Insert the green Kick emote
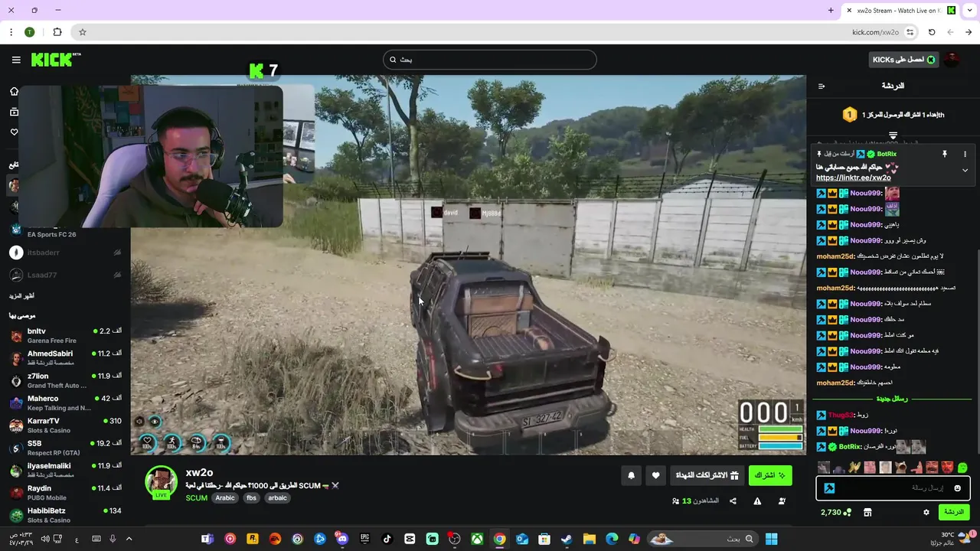 tap(962, 468)
